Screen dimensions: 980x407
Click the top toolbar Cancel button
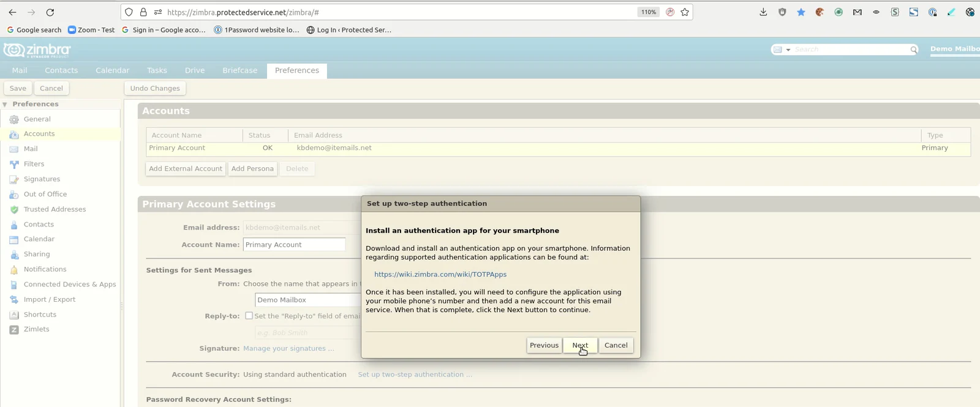click(51, 88)
